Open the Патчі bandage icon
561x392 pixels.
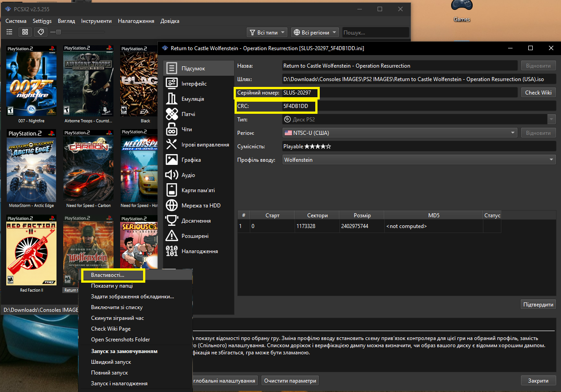click(172, 114)
